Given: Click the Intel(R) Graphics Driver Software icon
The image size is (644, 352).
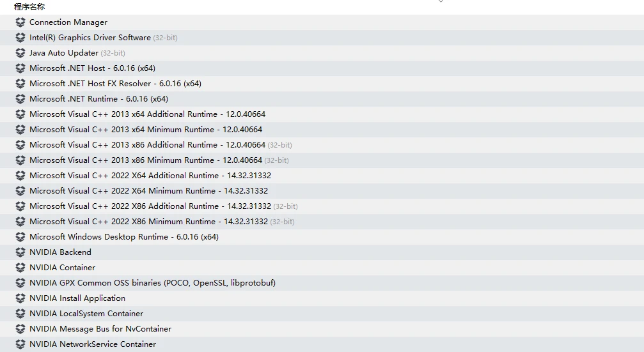Looking at the screenshot, I should pyautogui.click(x=20, y=37).
